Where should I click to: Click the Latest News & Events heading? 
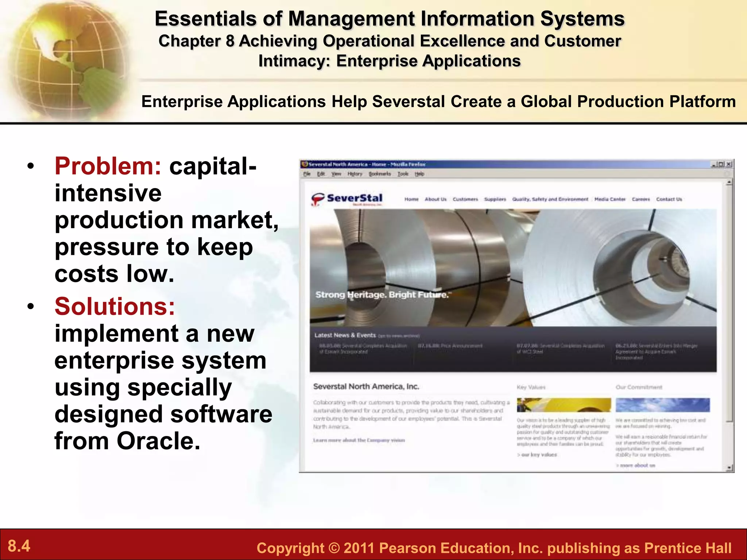coord(345,335)
